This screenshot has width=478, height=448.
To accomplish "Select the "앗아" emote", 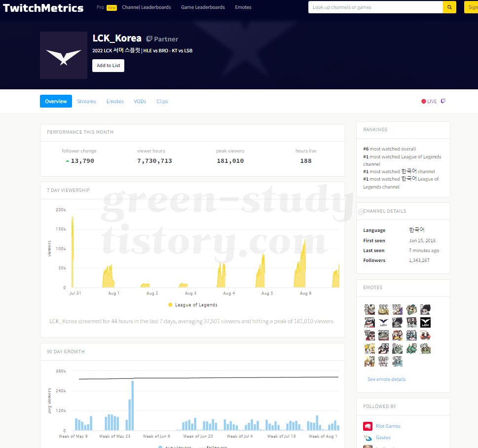I will click(383, 361).
